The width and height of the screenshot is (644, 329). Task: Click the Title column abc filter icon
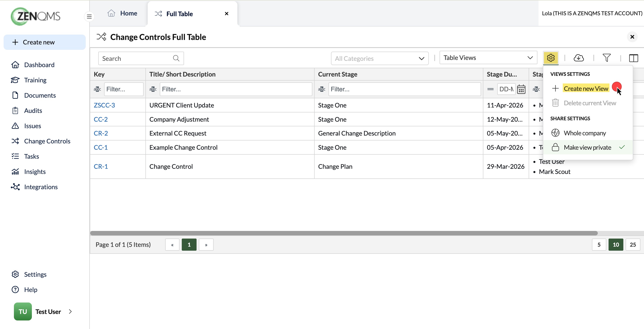[153, 89]
